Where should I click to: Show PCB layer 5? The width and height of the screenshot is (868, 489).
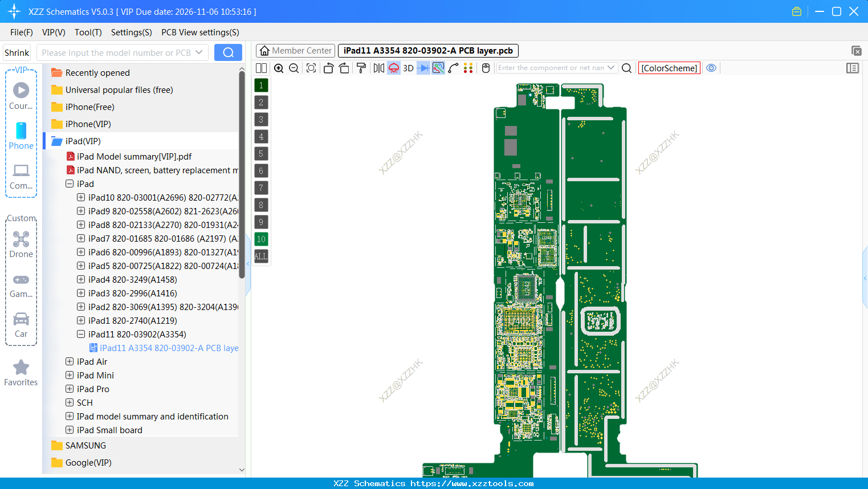click(261, 154)
